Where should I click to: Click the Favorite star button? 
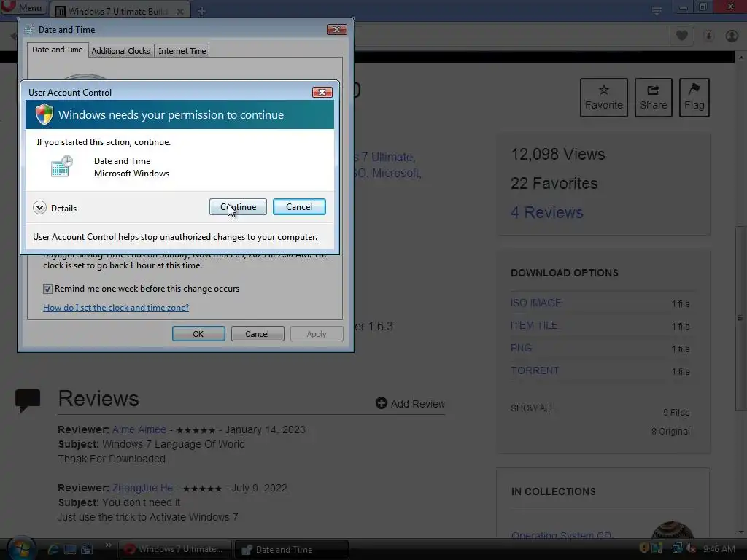603,98
